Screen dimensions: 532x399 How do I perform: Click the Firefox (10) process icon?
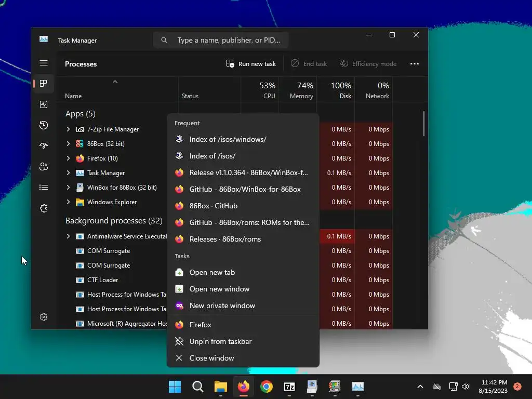[x=79, y=158]
